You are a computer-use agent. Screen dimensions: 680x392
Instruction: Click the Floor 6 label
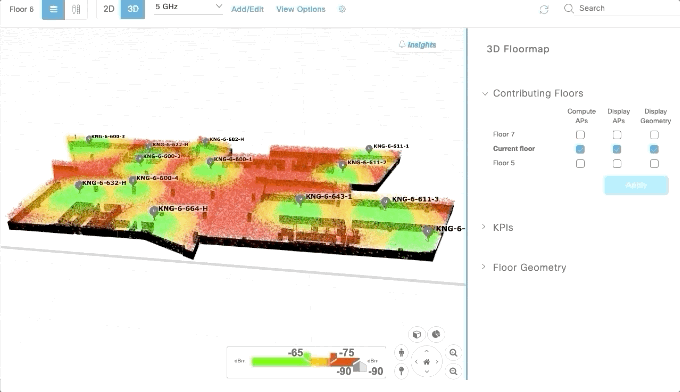[x=21, y=9]
